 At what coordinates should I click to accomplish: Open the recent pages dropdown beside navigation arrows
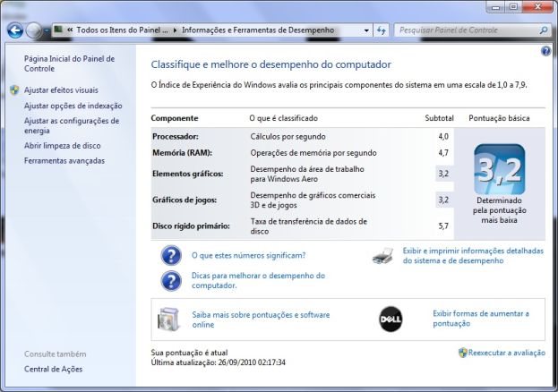[47, 30]
